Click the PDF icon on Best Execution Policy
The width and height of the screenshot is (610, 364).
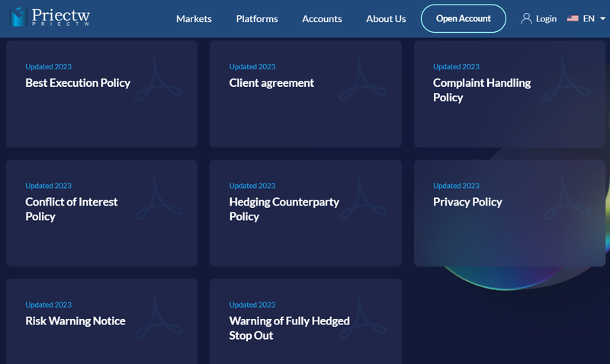159,80
